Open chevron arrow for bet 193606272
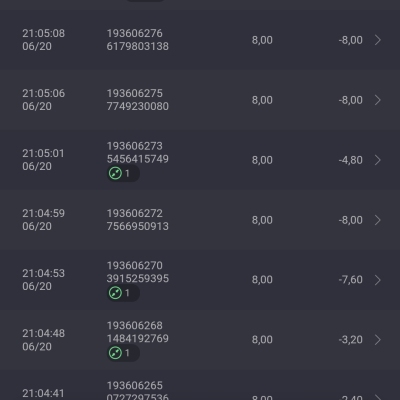Screen dimensions: 400x400 click(378, 220)
